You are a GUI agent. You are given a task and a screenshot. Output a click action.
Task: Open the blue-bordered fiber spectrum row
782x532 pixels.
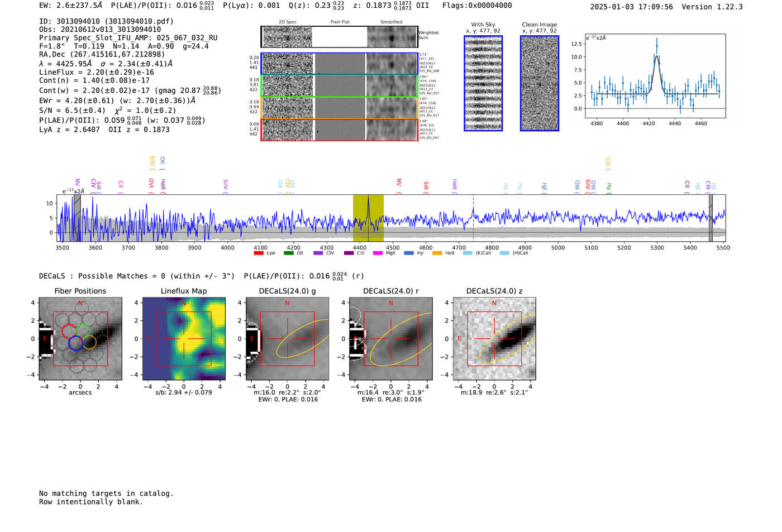340,64
